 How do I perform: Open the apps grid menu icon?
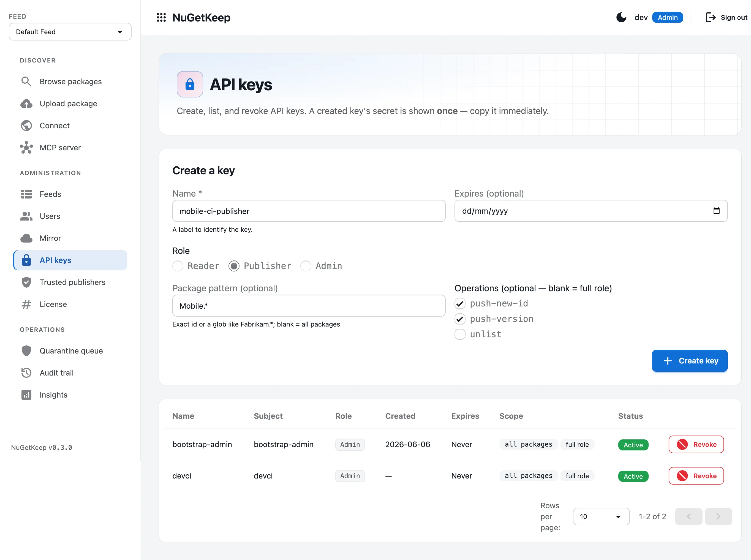pyautogui.click(x=161, y=17)
